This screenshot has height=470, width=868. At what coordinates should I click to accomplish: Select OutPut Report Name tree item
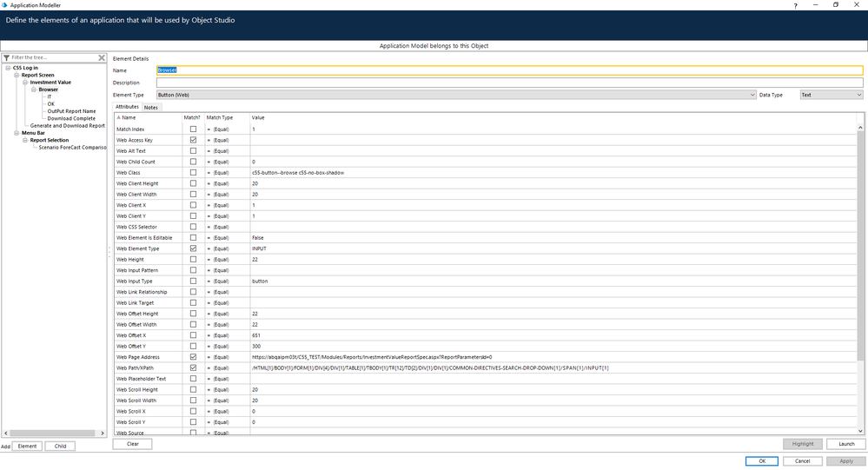click(71, 111)
